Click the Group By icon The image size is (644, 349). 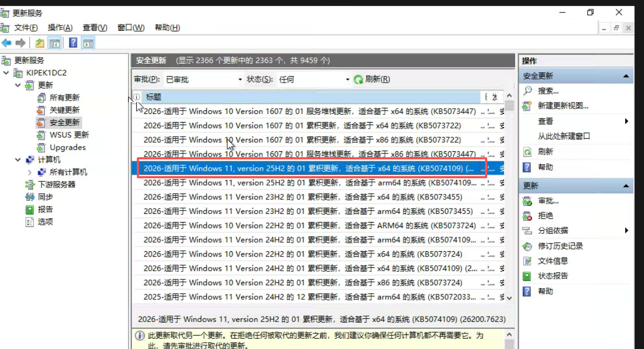click(527, 231)
